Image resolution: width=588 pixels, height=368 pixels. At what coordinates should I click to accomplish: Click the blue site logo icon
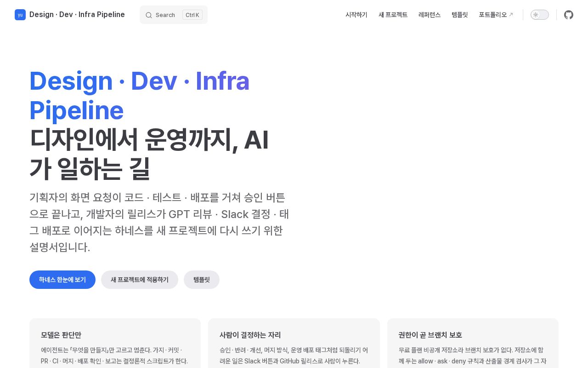20,15
